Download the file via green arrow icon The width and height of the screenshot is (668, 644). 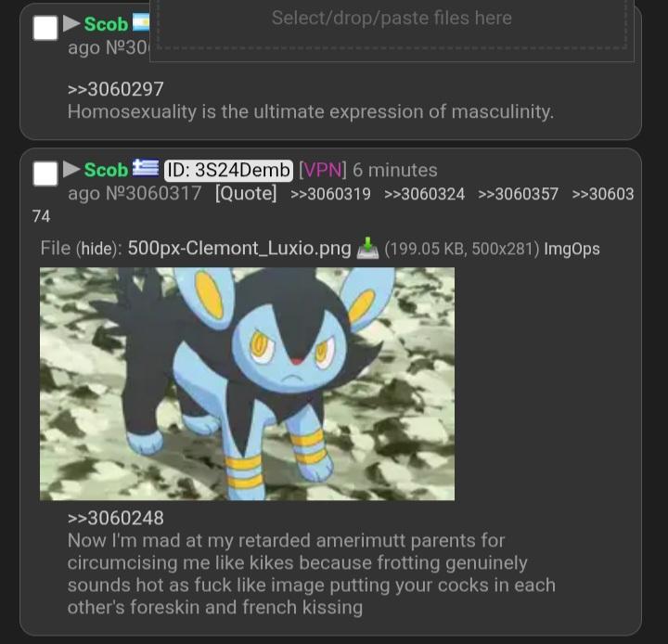point(367,248)
